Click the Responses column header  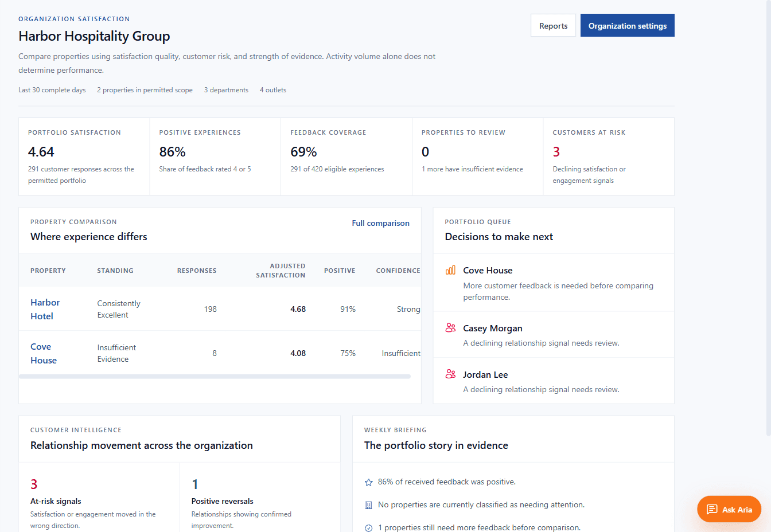click(197, 271)
